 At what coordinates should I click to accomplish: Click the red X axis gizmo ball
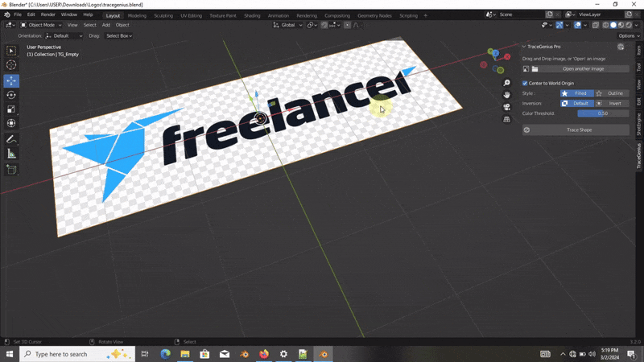508,56
